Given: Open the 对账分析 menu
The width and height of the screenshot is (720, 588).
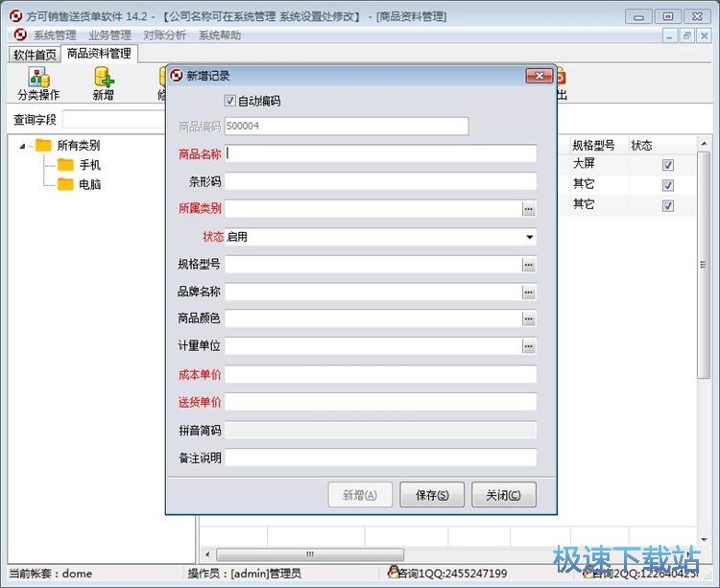Looking at the screenshot, I should click(164, 35).
